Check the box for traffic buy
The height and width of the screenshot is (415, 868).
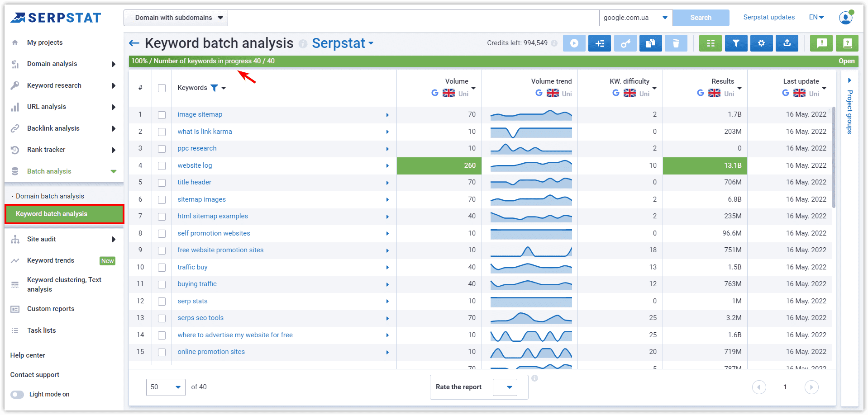point(162,268)
